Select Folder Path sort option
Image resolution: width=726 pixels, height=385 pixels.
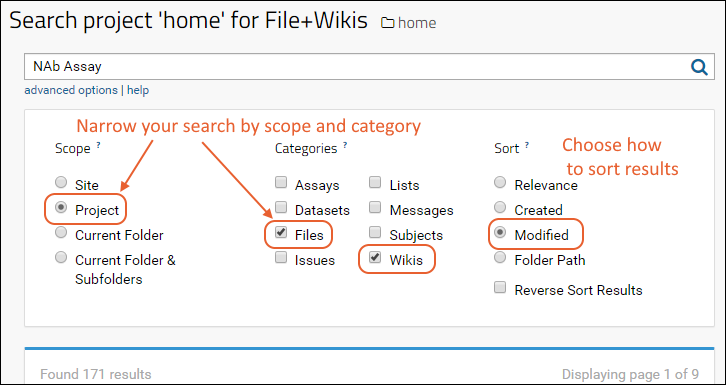pyautogui.click(x=500, y=257)
